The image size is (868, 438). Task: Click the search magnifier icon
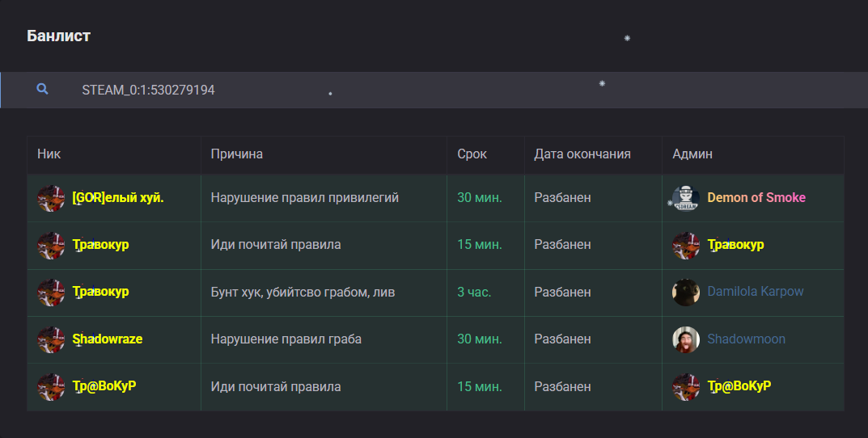(42, 88)
